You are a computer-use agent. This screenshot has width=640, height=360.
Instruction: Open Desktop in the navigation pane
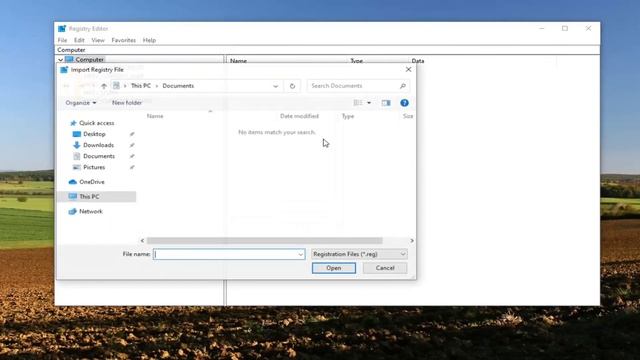[x=94, y=134]
